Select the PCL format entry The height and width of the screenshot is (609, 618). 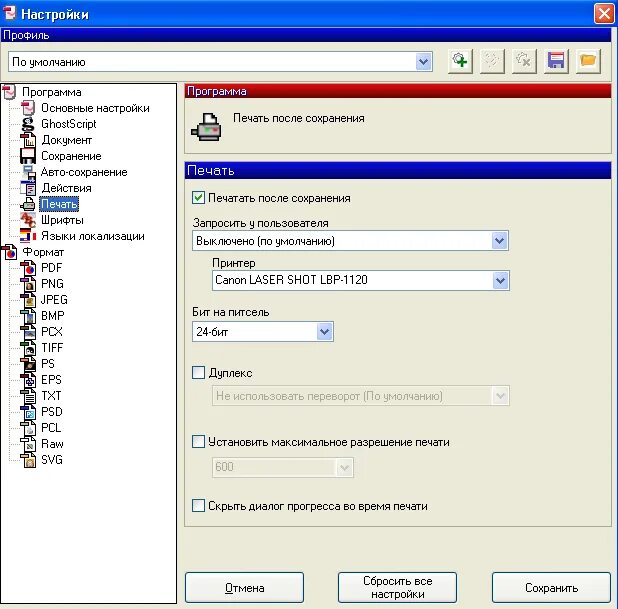pyautogui.click(x=51, y=428)
